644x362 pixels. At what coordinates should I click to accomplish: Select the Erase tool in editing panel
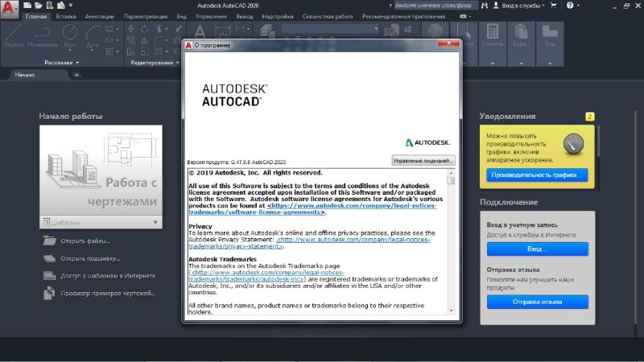pos(178,29)
